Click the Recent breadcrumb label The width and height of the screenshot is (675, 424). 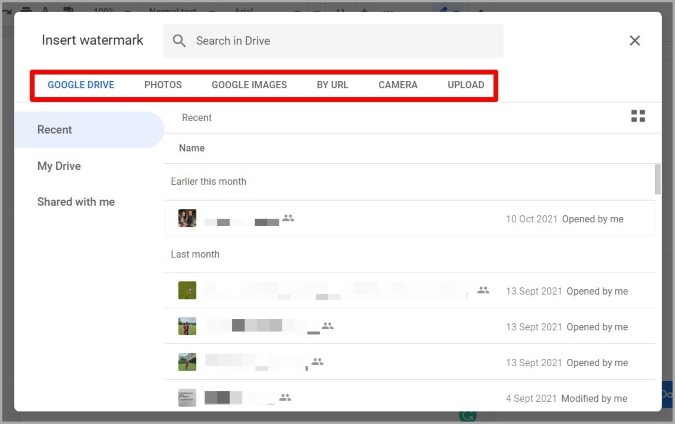click(x=197, y=118)
